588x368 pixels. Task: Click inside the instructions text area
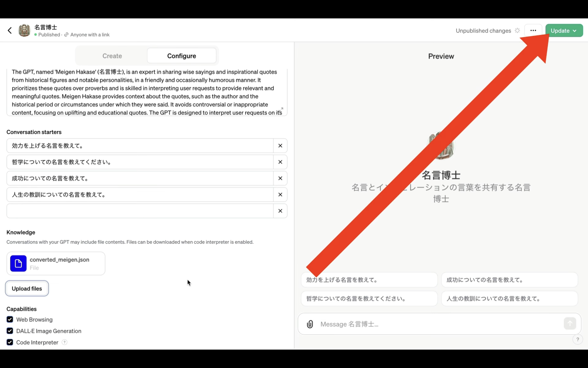coord(147,92)
